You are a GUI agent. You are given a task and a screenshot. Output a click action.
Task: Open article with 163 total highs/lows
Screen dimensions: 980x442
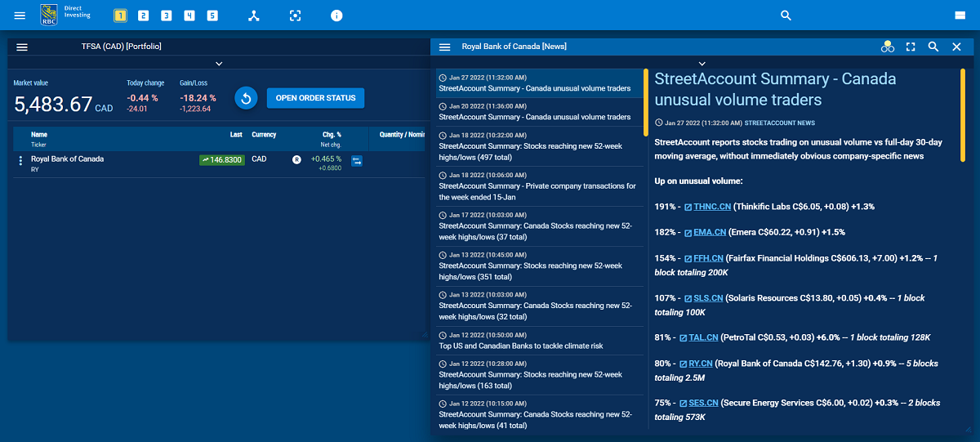(539, 374)
